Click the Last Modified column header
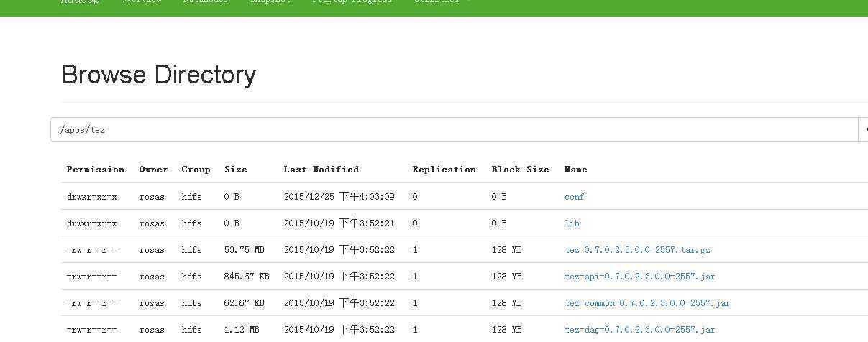 pos(321,170)
